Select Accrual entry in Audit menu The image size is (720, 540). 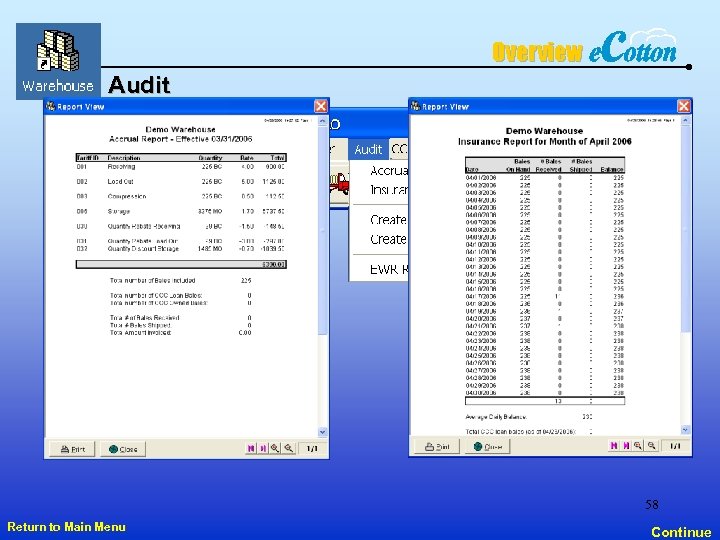(x=388, y=171)
